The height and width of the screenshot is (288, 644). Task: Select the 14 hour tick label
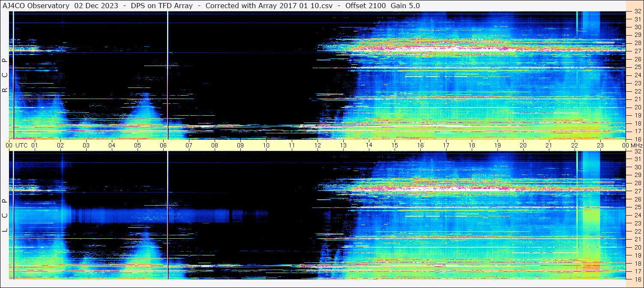coord(369,145)
